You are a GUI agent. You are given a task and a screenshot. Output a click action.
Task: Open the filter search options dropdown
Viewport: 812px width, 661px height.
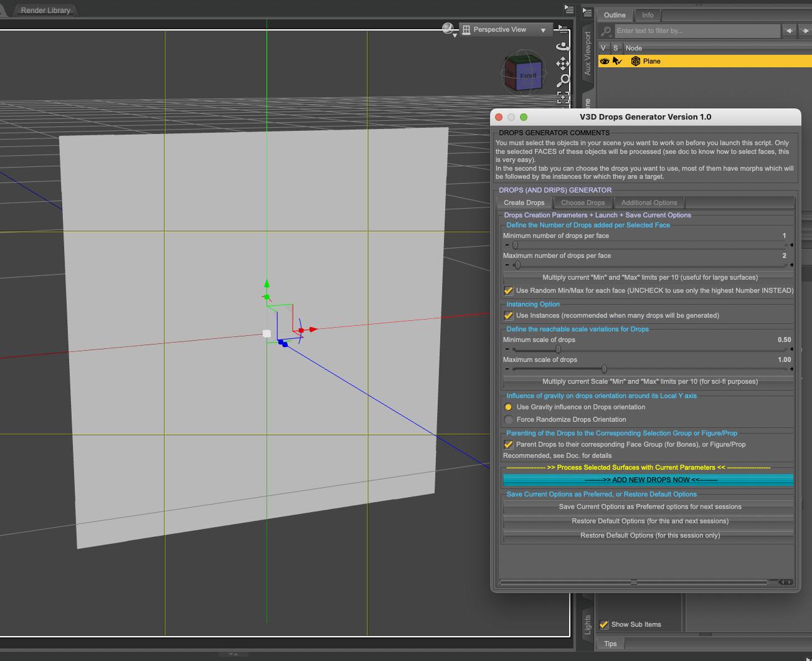click(x=605, y=31)
